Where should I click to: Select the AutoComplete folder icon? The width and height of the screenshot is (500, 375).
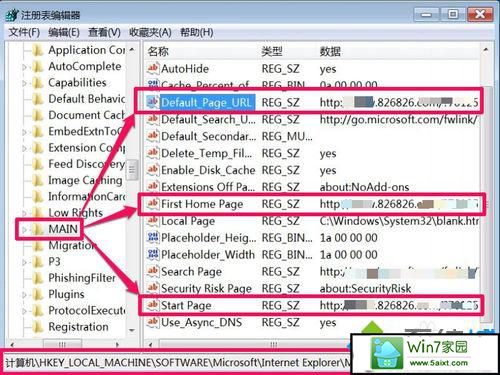click(38, 67)
